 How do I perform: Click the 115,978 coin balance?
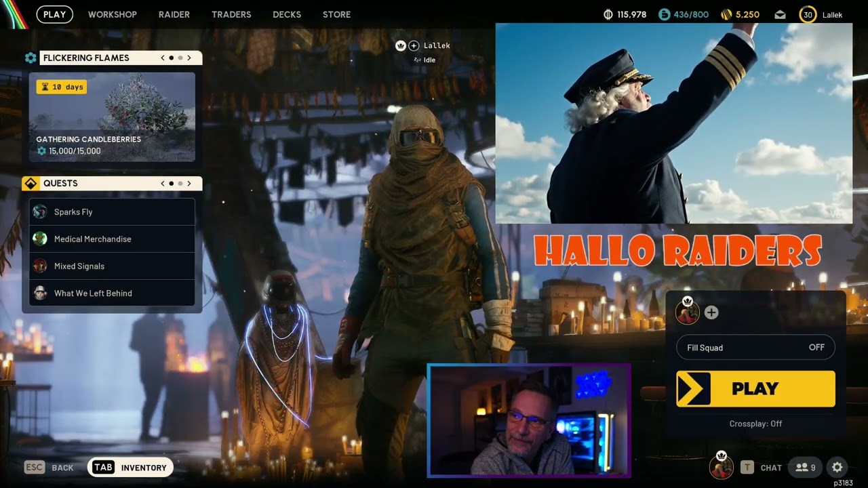click(632, 14)
